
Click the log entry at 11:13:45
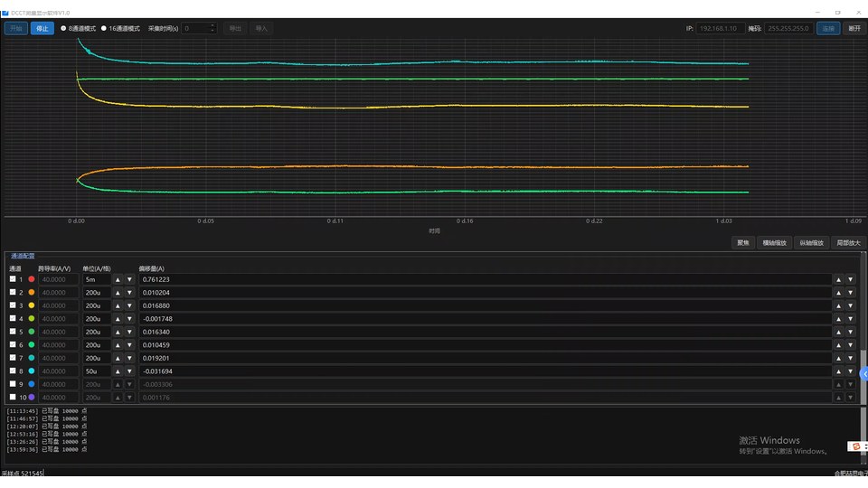click(x=46, y=411)
